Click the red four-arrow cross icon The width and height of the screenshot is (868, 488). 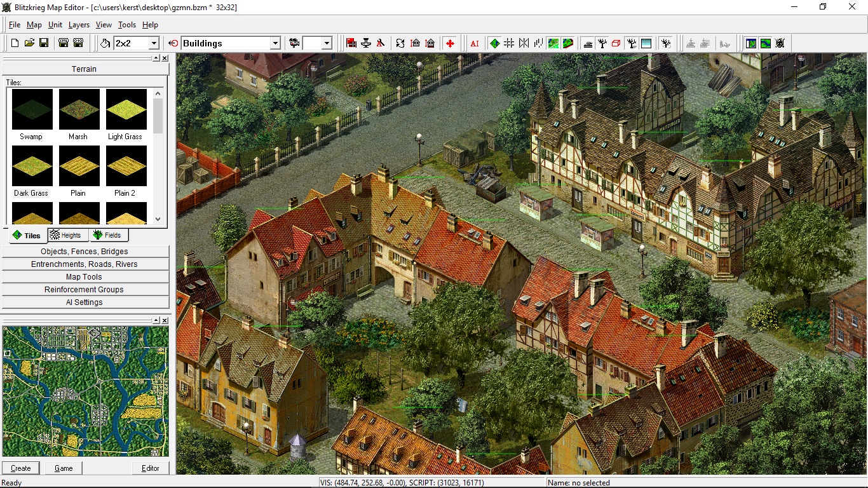[x=450, y=43]
